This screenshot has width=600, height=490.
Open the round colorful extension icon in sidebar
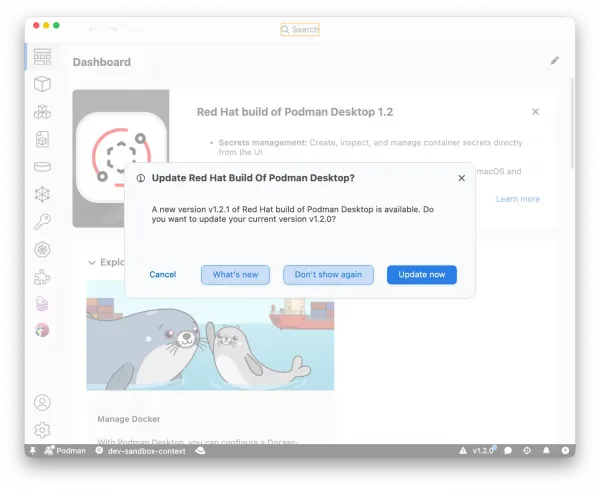pyautogui.click(x=42, y=330)
